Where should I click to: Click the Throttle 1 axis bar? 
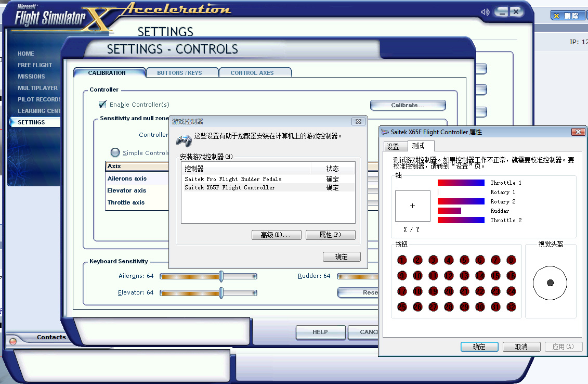461,183
